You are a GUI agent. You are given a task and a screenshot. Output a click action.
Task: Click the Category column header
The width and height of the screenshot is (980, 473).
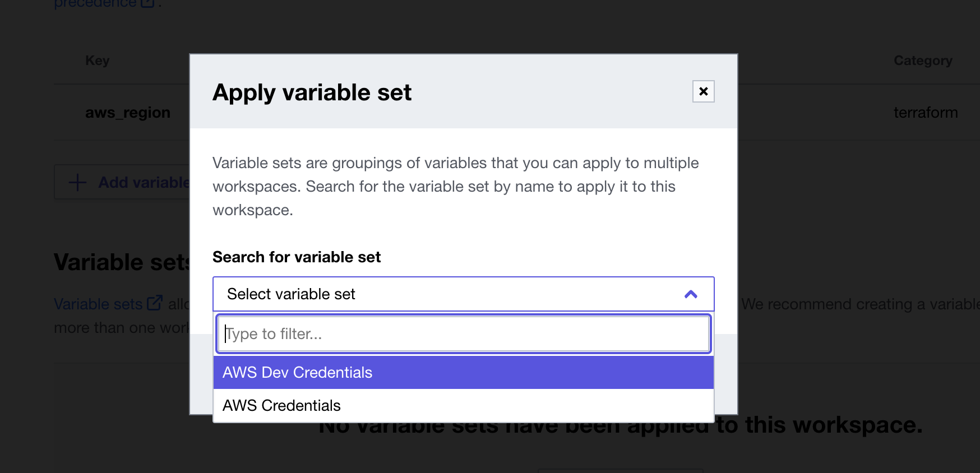coord(923,61)
